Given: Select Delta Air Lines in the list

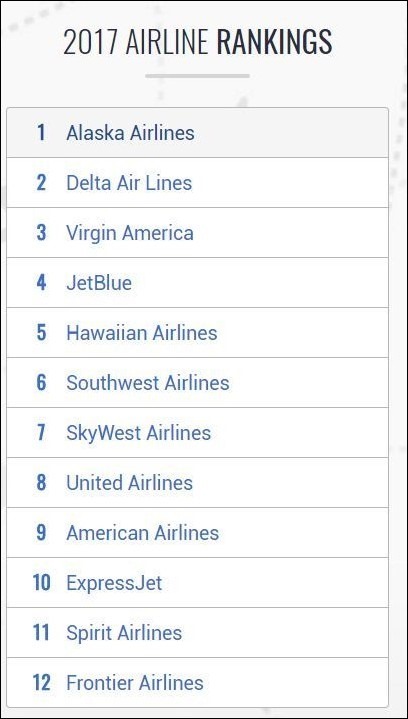Looking at the screenshot, I should pyautogui.click(x=129, y=183).
